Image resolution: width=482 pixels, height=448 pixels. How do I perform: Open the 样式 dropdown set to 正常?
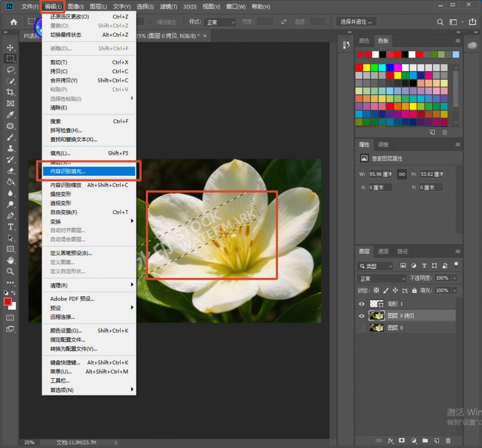[x=220, y=22]
